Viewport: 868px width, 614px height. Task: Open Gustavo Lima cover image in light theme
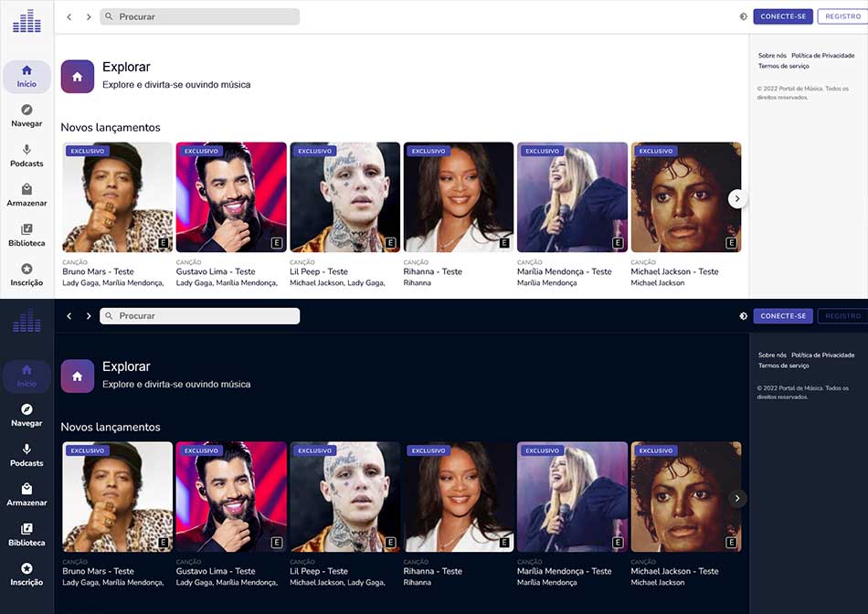pyautogui.click(x=231, y=197)
